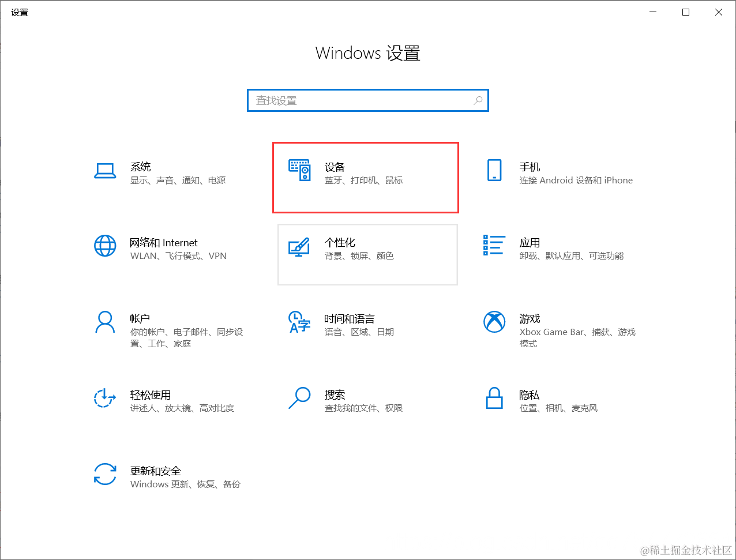Open the 隐私 category title

[530, 394]
